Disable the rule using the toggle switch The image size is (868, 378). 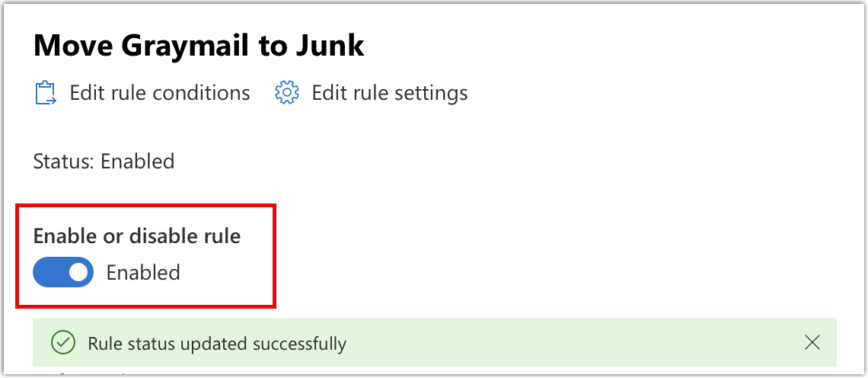[x=63, y=272]
